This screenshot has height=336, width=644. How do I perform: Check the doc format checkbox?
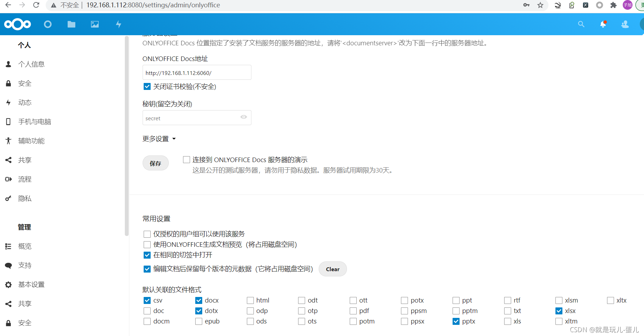[x=147, y=311]
